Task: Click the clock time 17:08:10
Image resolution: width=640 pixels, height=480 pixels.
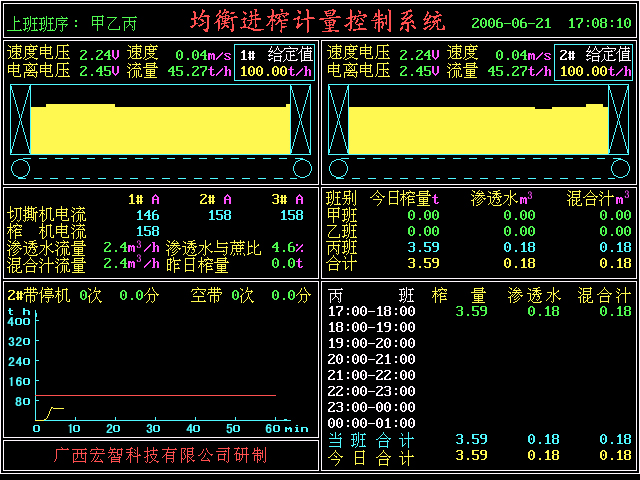Action: coord(600,23)
